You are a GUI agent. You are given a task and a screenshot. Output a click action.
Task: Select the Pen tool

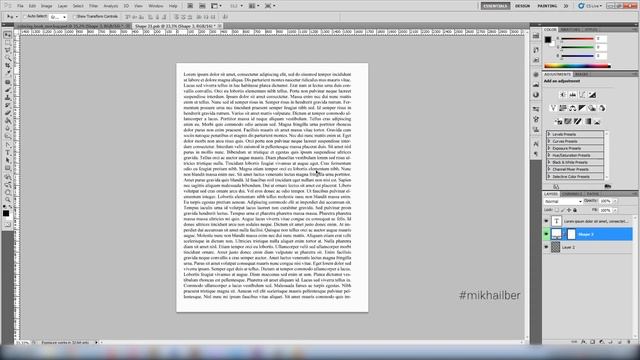click(x=7, y=144)
